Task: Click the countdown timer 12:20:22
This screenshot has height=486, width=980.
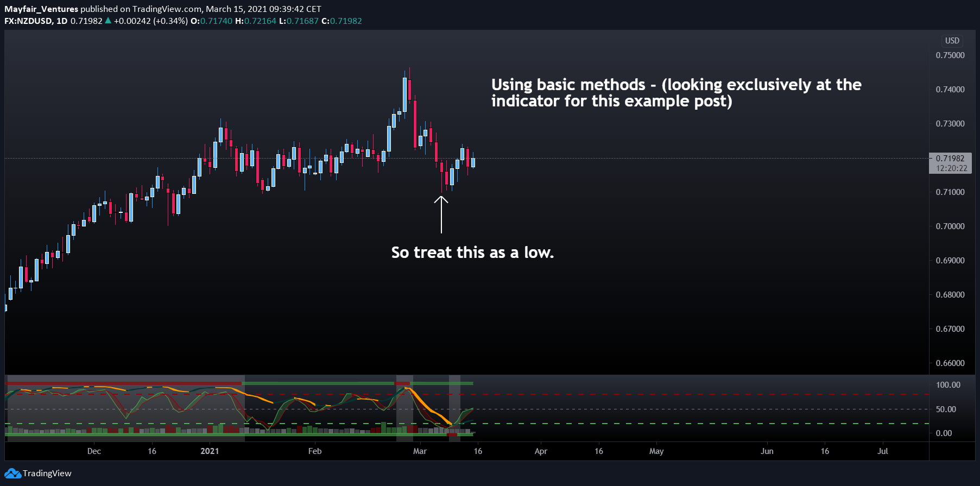Action: 951,168
